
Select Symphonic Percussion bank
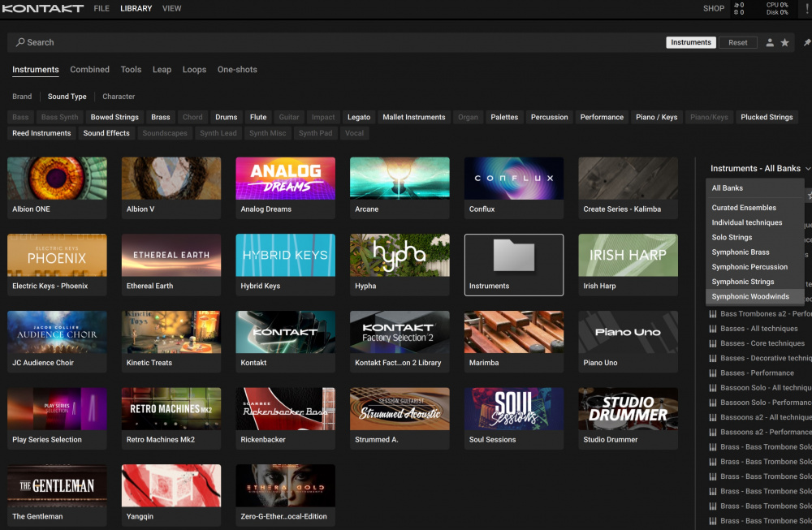pos(754,267)
